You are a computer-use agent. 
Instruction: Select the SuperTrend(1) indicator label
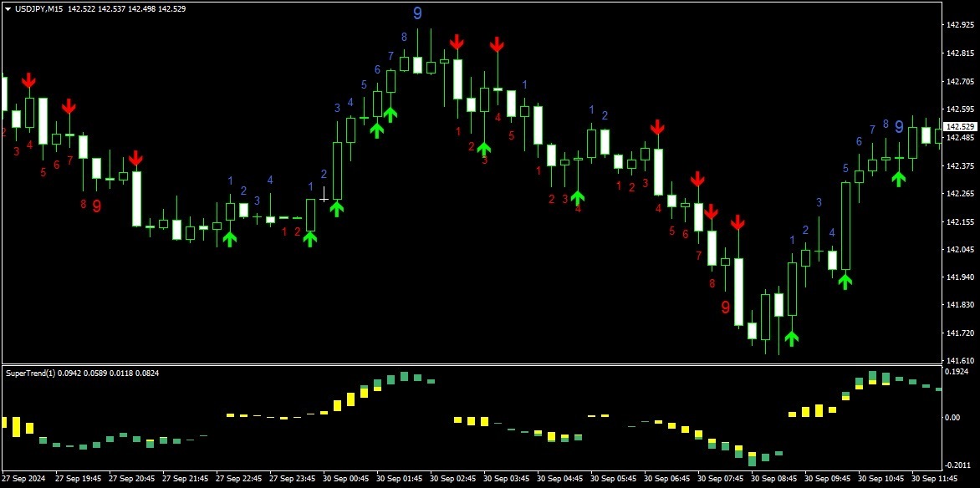point(30,373)
